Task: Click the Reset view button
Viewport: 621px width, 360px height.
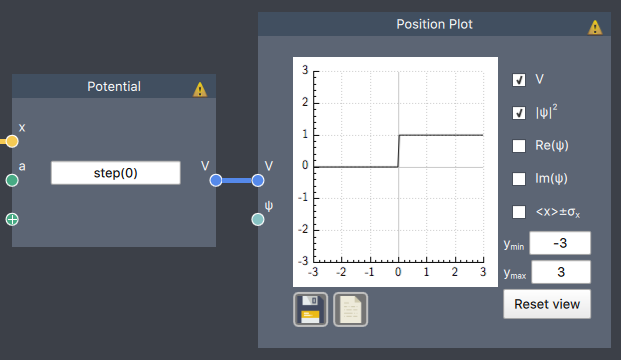Action: [x=547, y=304]
